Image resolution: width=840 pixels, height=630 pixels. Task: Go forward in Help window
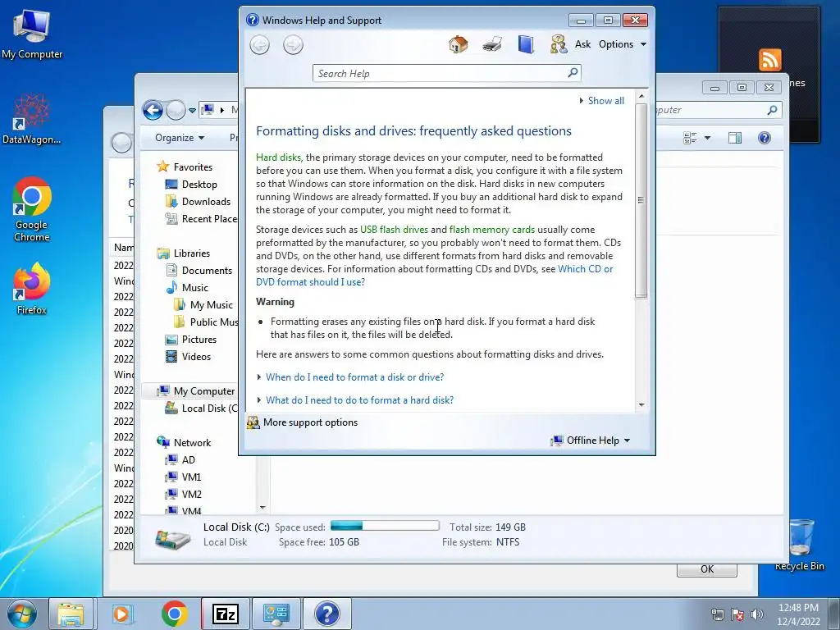293,44
